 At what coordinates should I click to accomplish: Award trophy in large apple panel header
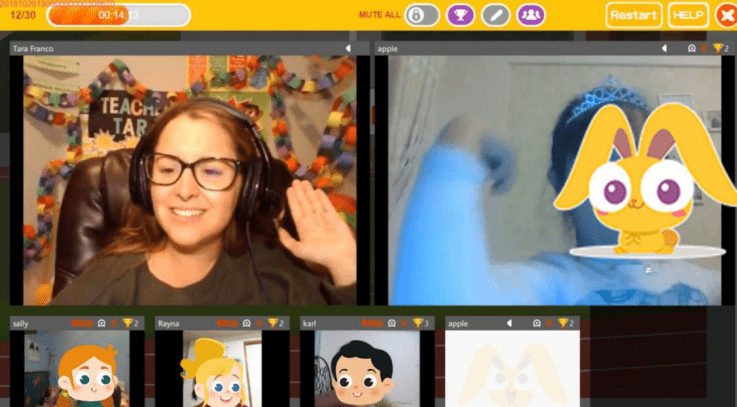click(718, 48)
